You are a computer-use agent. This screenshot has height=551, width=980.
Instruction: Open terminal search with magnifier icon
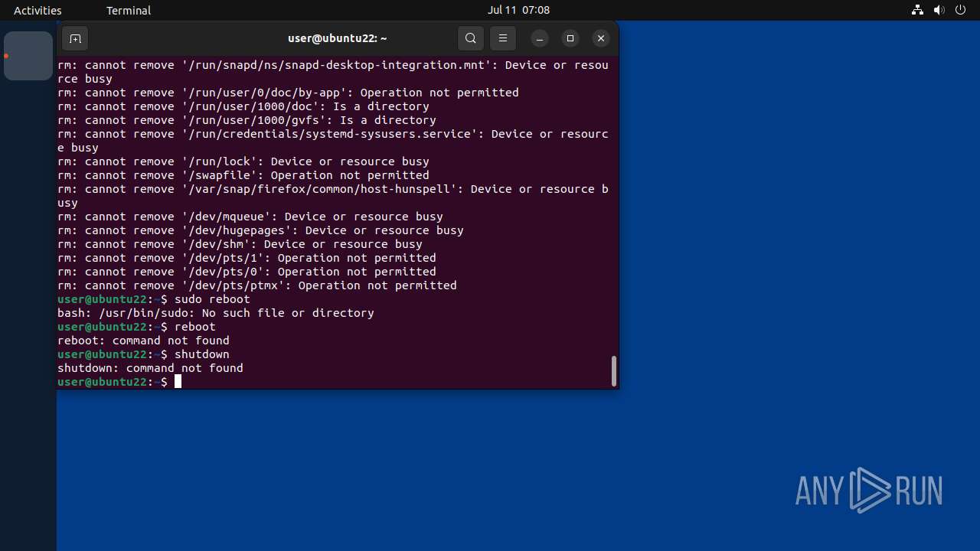tap(471, 38)
